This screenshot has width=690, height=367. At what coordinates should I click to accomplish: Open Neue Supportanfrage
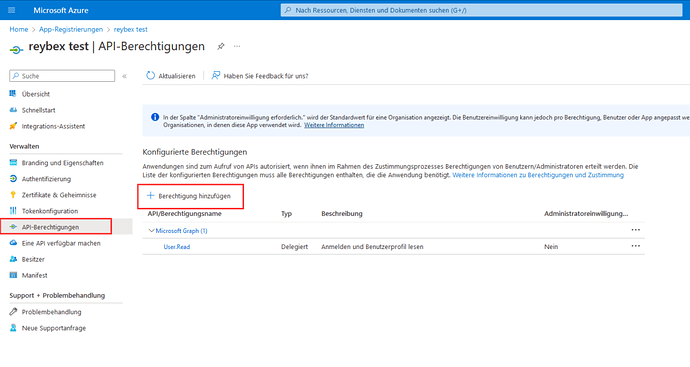(x=54, y=328)
